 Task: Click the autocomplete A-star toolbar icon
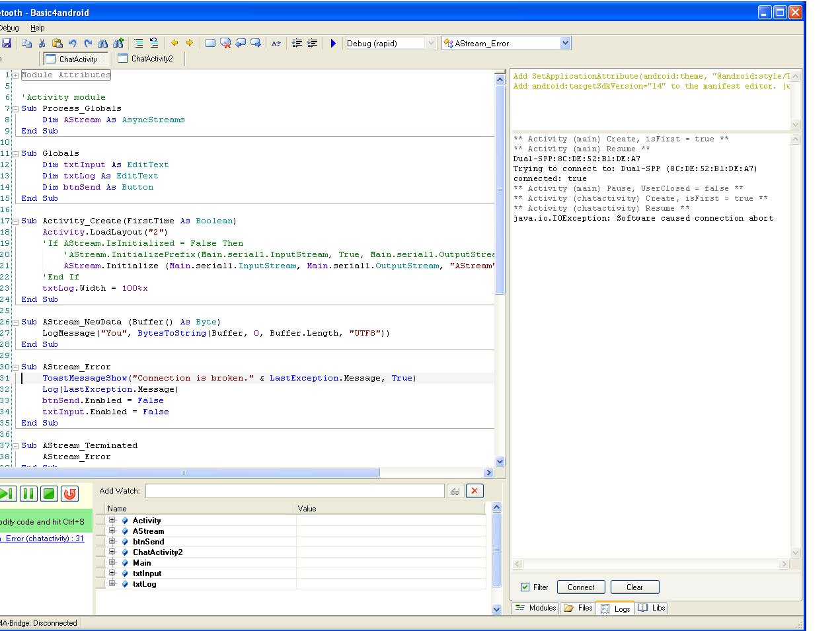click(276, 43)
